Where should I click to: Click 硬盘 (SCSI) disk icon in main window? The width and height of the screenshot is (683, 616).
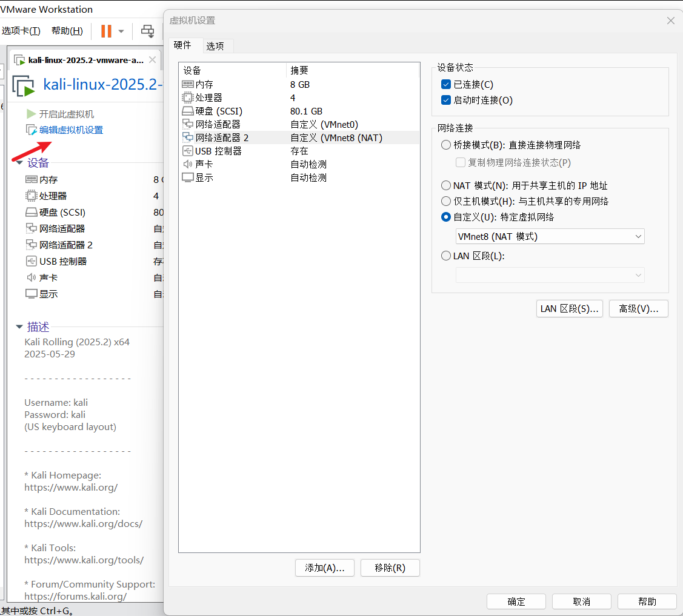coord(32,212)
